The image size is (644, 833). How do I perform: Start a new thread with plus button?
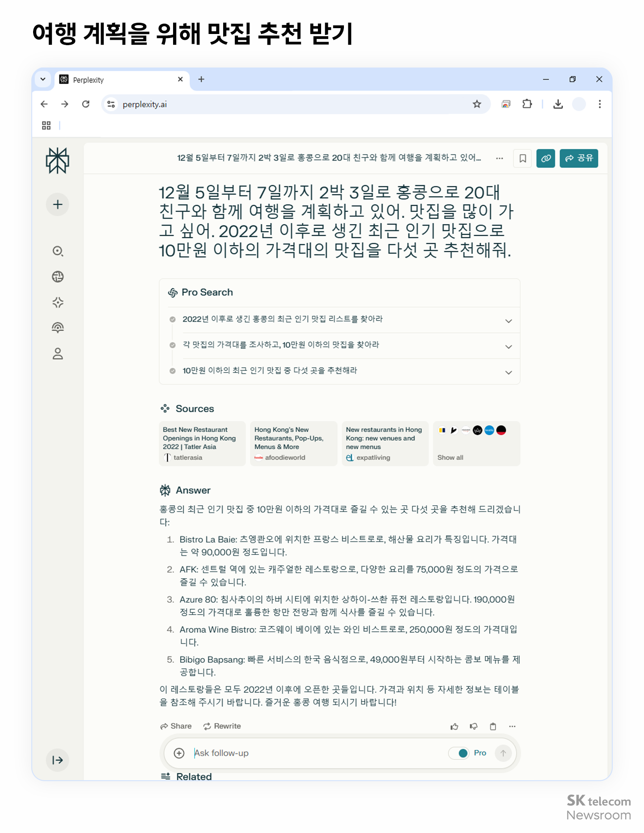pyautogui.click(x=57, y=205)
